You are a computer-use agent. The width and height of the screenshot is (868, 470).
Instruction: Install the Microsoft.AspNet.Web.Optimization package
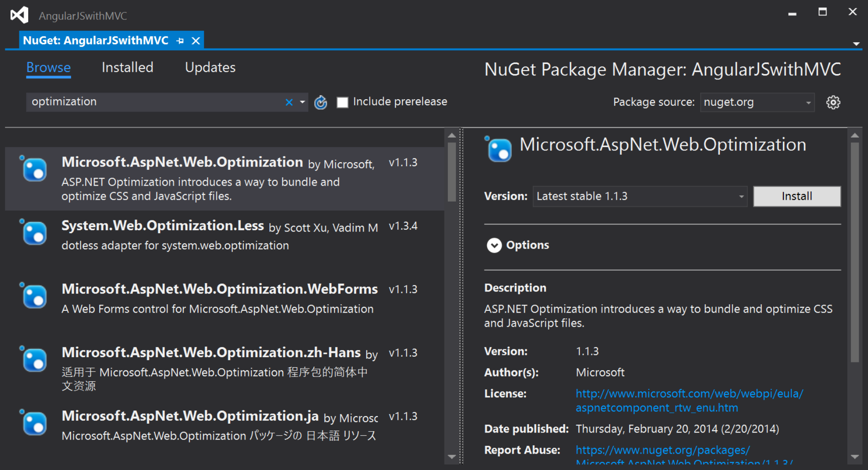pos(797,196)
